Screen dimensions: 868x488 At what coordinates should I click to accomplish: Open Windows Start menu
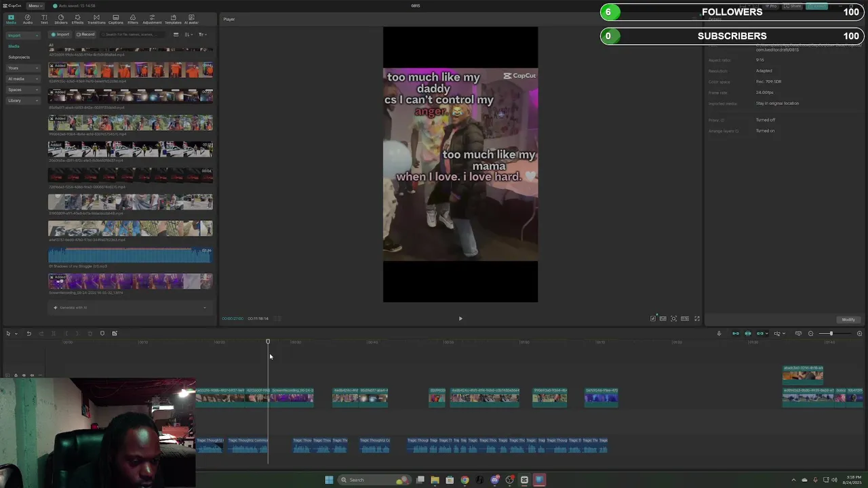[x=329, y=480]
